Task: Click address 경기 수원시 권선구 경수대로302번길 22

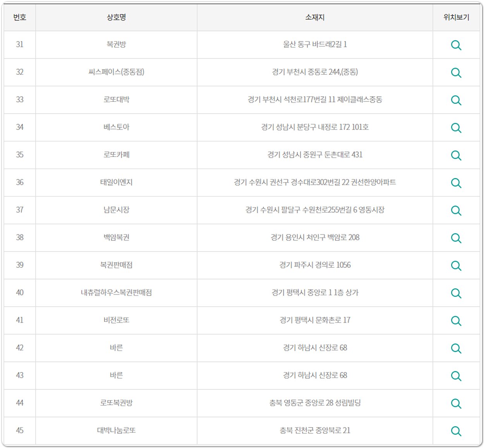Action: pyautogui.click(x=292, y=182)
